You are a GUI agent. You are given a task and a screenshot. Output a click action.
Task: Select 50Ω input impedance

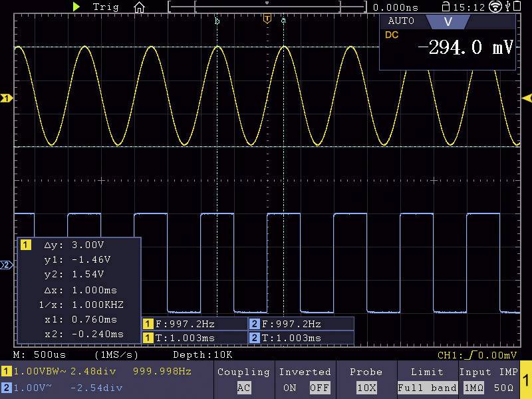coord(502,387)
